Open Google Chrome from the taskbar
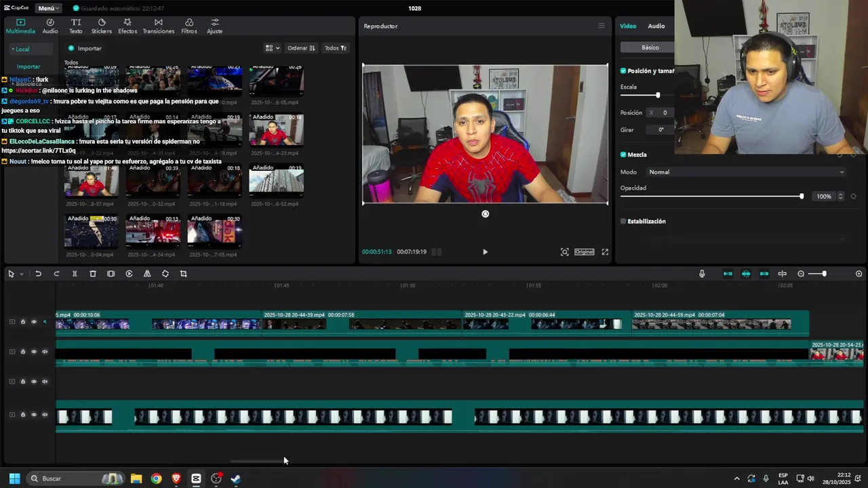The width and height of the screenshot is (868, 488). [x=156, y=479]
